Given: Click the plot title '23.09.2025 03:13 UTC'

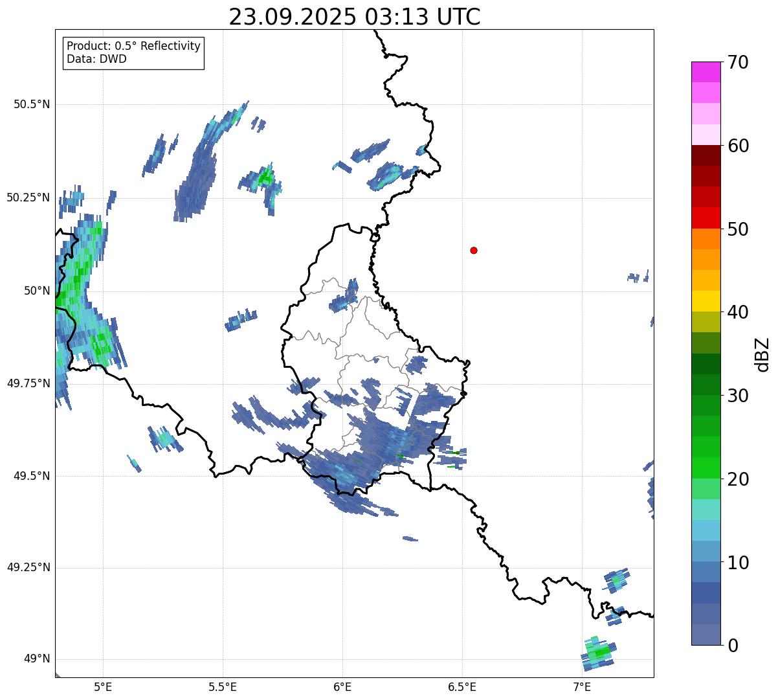Looking at the screenshot, I should [355, 17].
